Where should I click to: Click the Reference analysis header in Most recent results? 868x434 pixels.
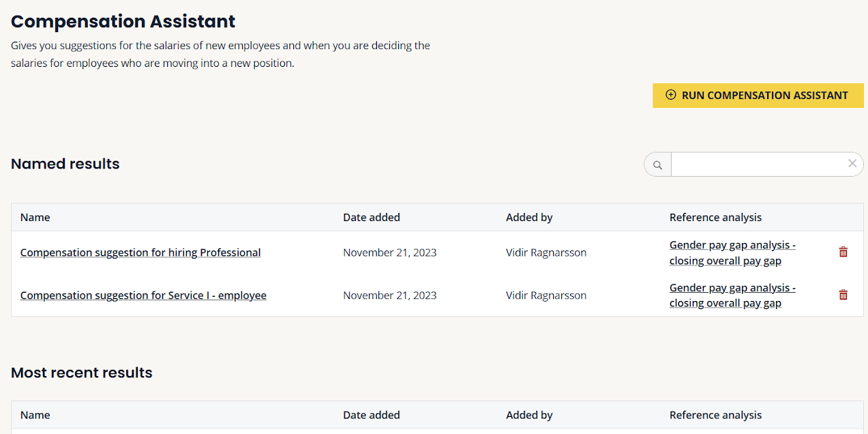[x=715, y=415]
